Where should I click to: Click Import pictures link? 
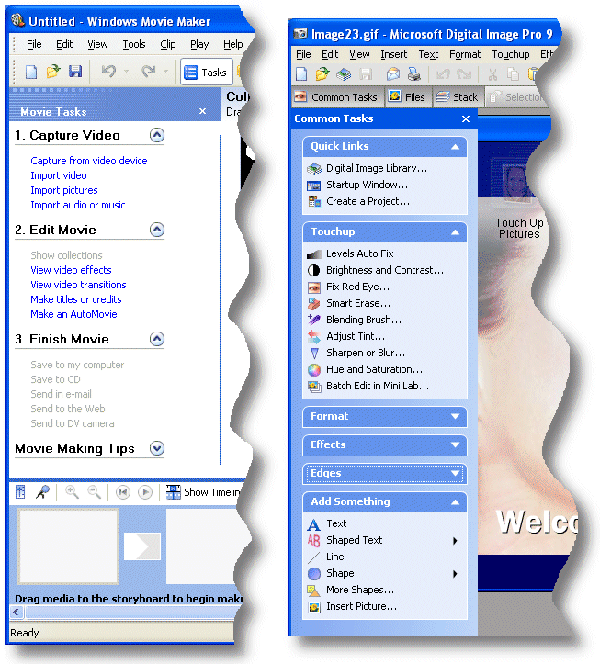click(64, 190)
